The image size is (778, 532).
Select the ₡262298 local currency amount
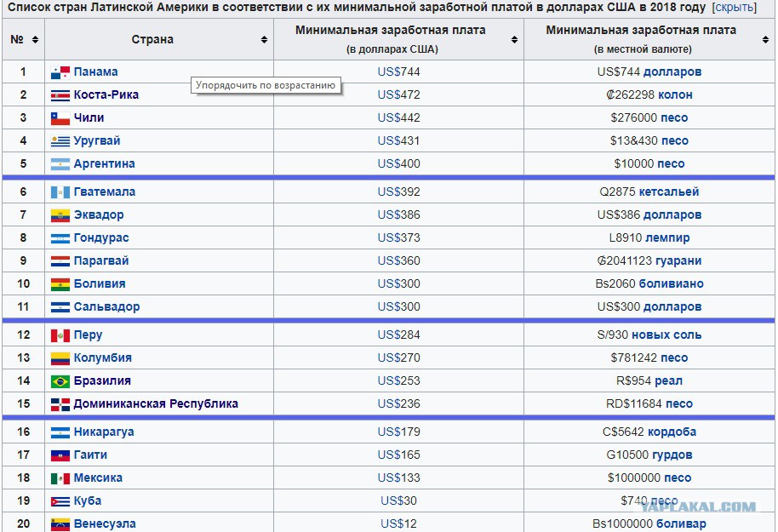[x=630, y=94]
